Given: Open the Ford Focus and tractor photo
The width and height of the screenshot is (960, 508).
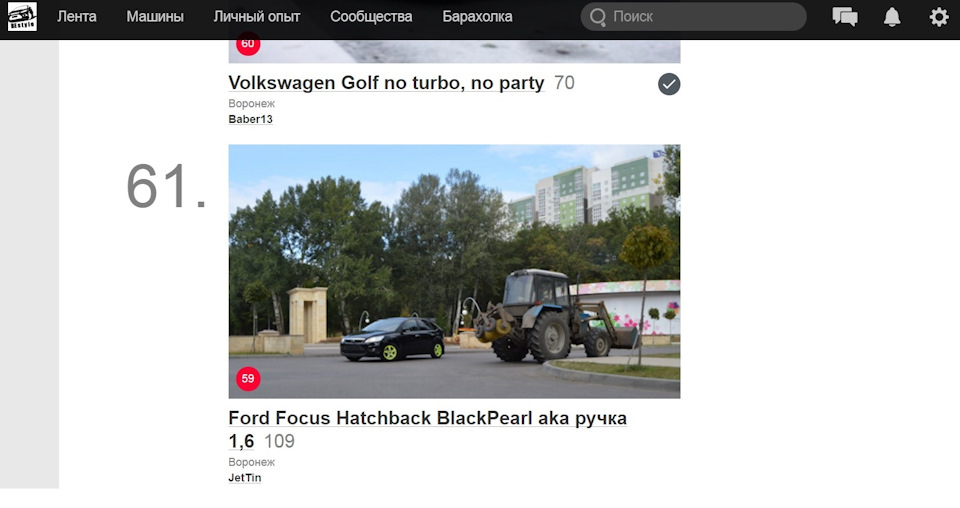Looking at the screenshot, I should (x=454, y=271).
